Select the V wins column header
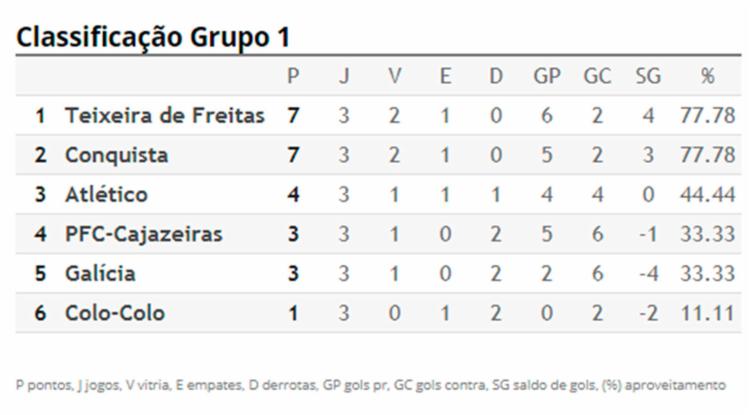This screenshot has width=750, height=415. (395, 76)
